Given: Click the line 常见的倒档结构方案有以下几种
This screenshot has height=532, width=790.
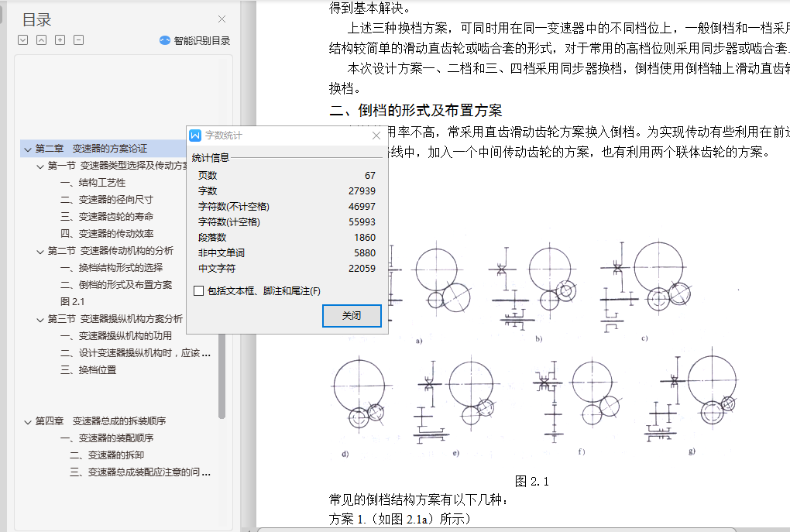Looking at the screenshot, I should (x=419, y=499).
